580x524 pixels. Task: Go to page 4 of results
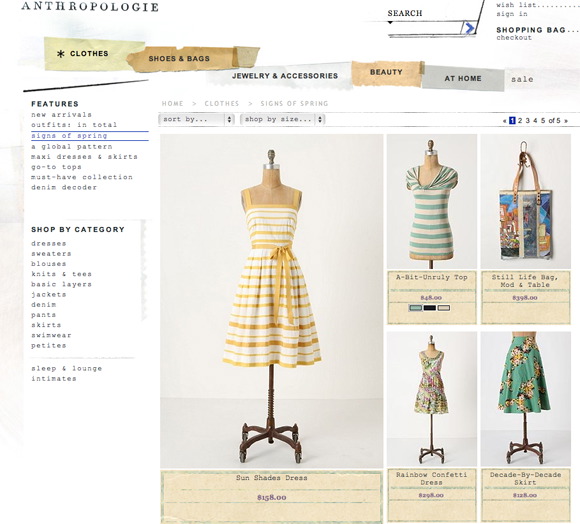tap(535, 121)
